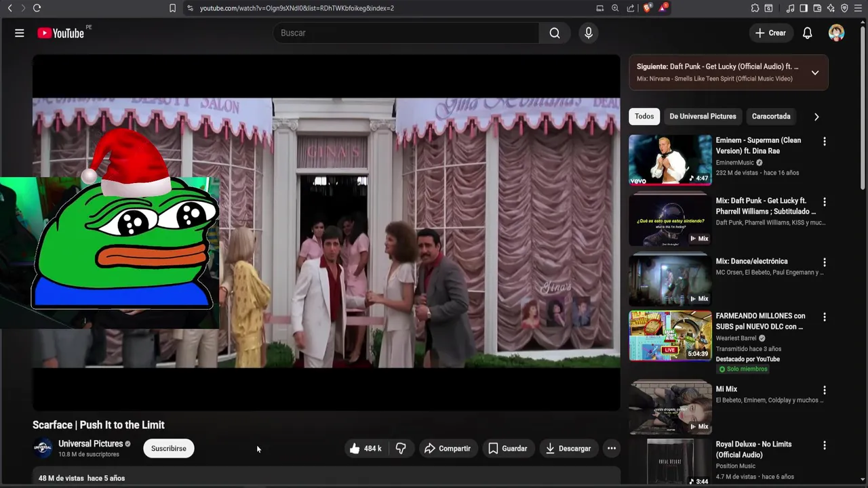Viewport: 868px width, 488px height.
Task: Open the notifications bell
Action: (808, 33)
